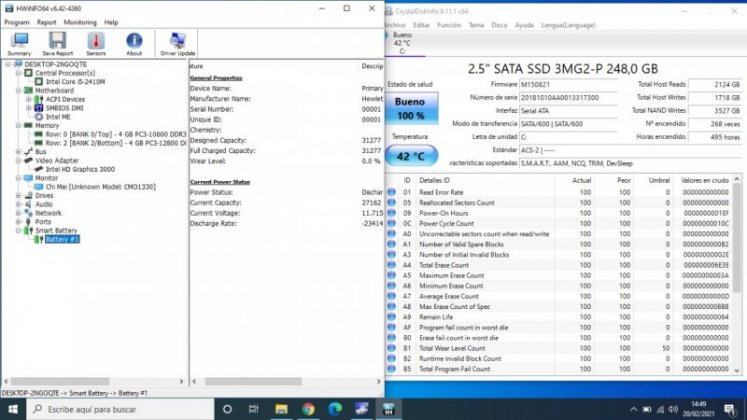This screenshot has height=420, width=747.
Task: Select the Battery #1 tree item
Action: point(62,239)
